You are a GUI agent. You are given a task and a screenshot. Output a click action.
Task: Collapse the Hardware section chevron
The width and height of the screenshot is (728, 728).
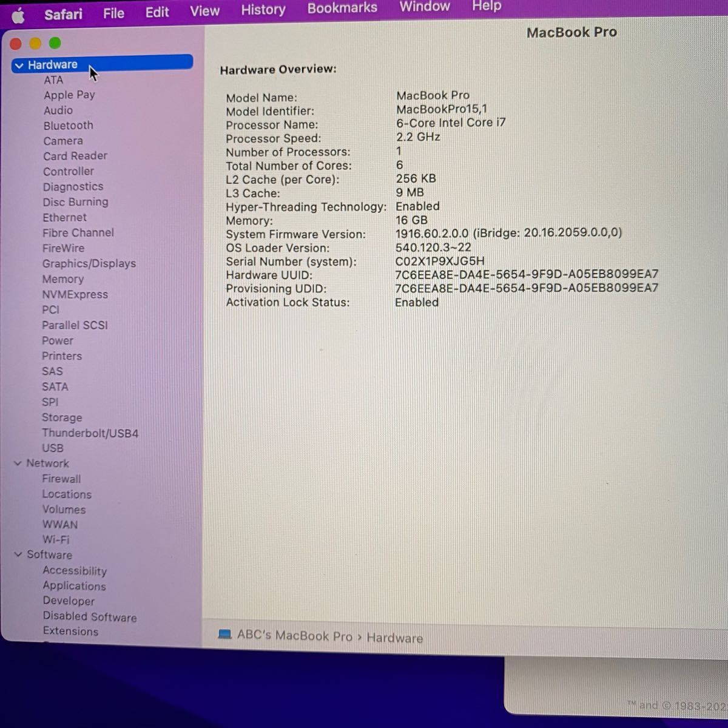point(19,65)
